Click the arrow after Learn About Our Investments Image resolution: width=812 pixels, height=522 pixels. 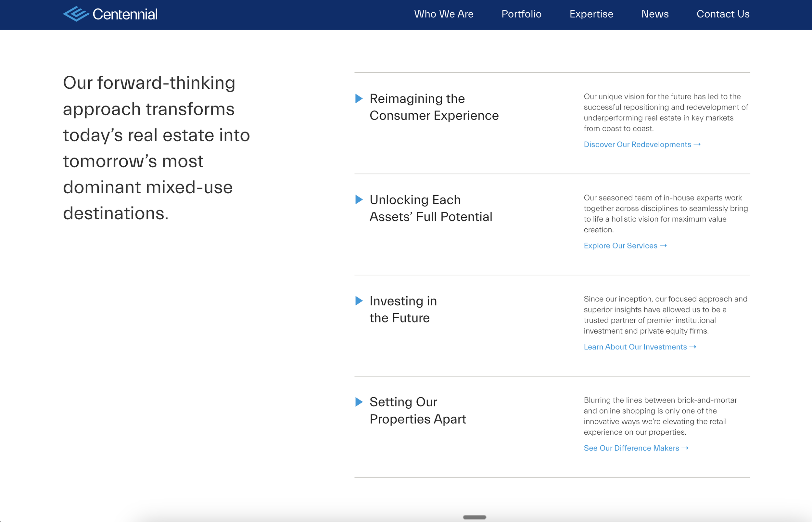[x=693, y=347]
